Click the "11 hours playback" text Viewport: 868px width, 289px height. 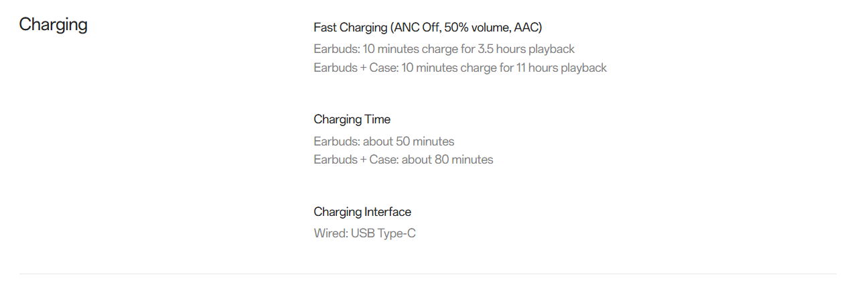tap(561, 68)
